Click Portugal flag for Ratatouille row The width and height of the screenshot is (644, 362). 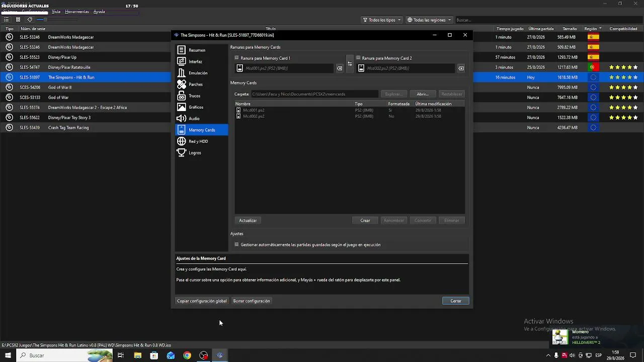pyautogui.click(x=593, y=67)
